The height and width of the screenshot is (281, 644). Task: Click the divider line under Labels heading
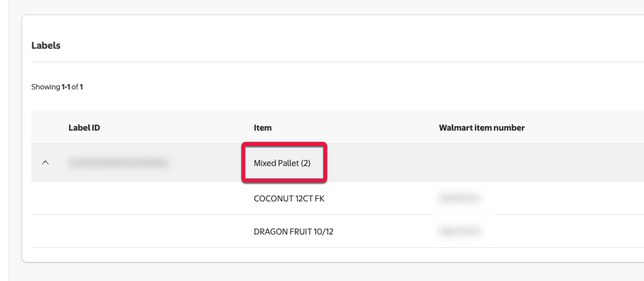click(x=337, y=62)
